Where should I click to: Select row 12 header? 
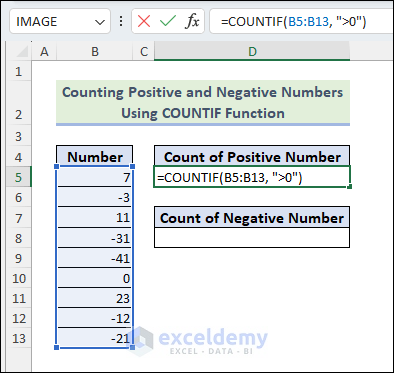pyautogui.click(x=18, y=318)
